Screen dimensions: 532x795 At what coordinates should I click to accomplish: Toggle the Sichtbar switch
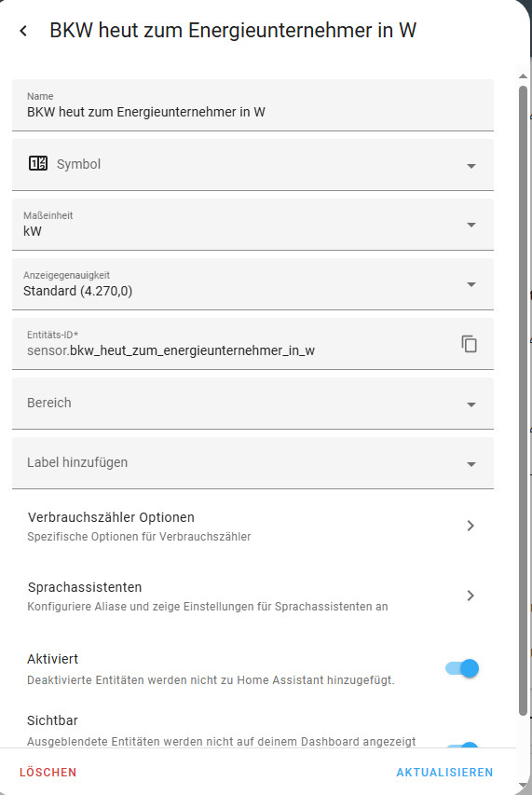tap(462, 747)
